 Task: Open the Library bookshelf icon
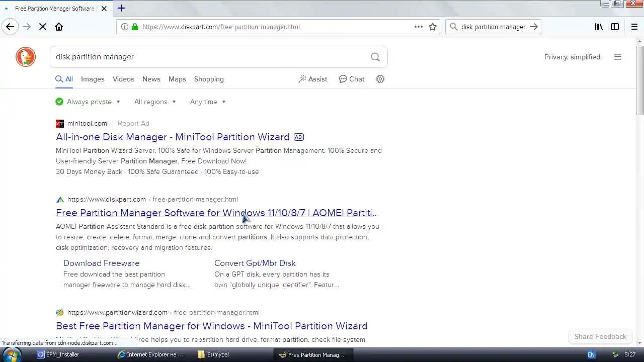tap(599, 27)
